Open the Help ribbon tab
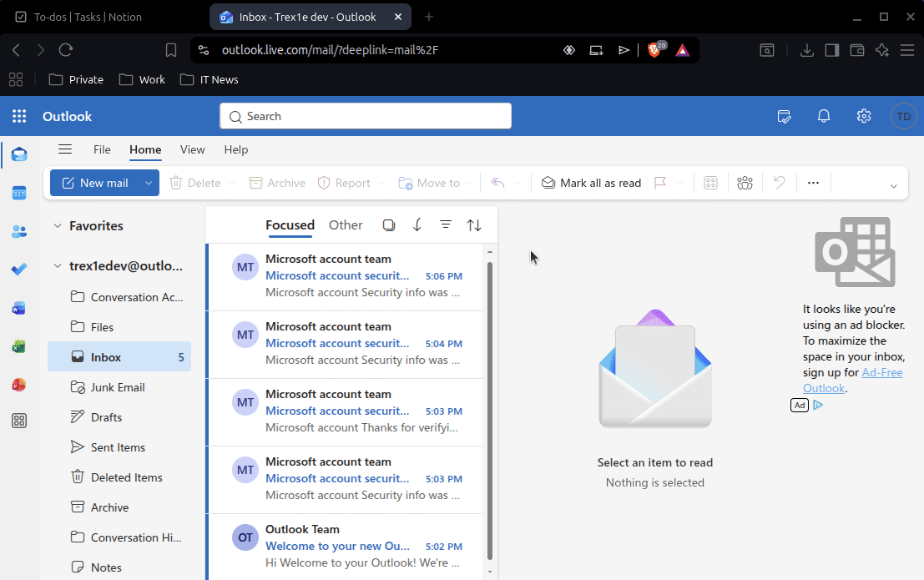This screenshot has height=580, width=924. pyautogui.click(x=235, y=149)
